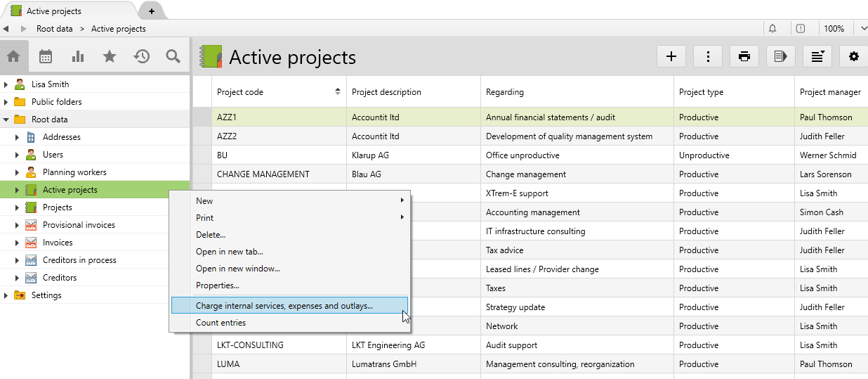Click the search magnifier icon

tap(173, 56)
